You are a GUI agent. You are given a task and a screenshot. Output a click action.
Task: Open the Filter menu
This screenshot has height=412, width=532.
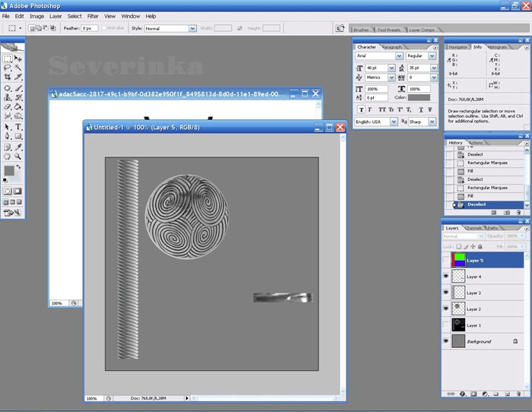pos(93,16)
